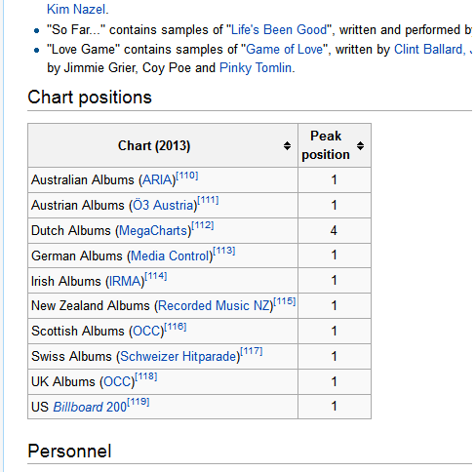Jump to citation reference 117

[252, 351]
